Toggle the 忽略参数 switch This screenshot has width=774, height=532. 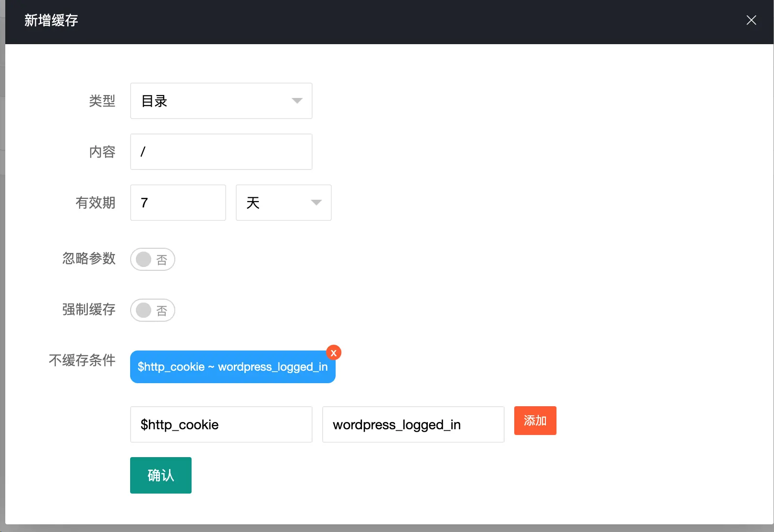152,259
